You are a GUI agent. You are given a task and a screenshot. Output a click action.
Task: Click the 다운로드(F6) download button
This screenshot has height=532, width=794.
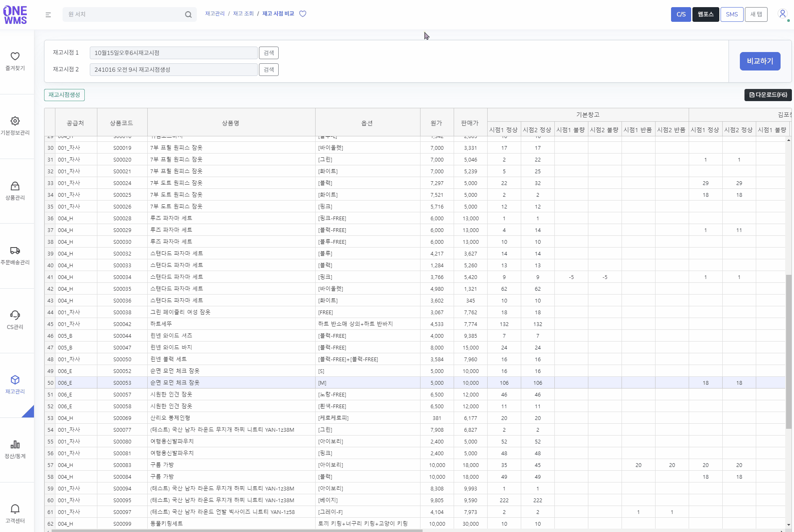pyautogui.click(x=768, y=95)
